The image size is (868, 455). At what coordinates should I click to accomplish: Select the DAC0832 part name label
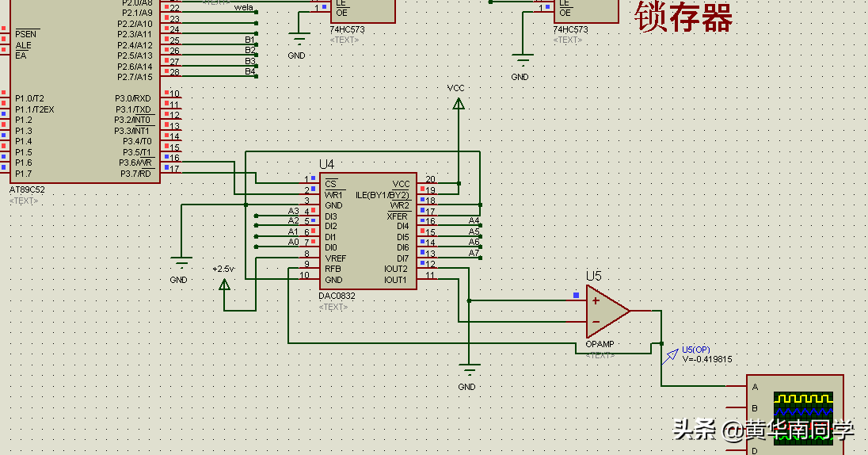tap(337, 296)
